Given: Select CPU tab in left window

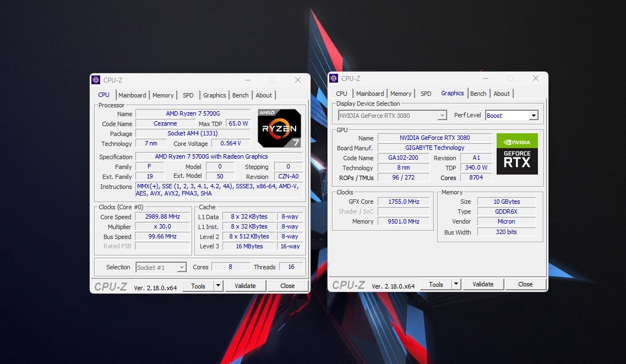Looking at the screenshot, I should [104, 95].
